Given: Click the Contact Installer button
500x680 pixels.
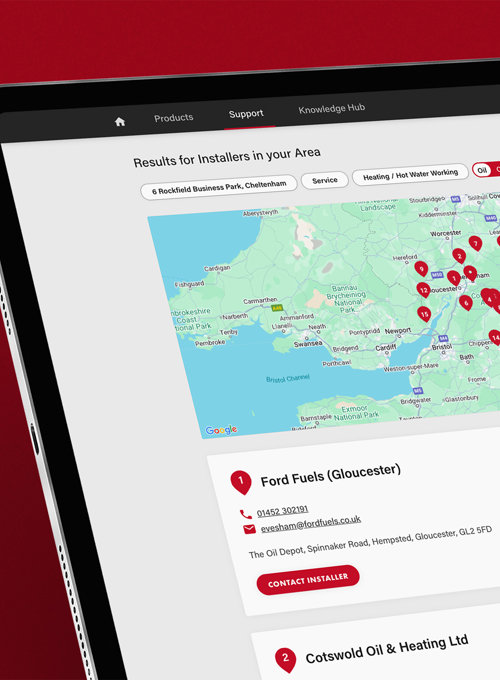Looking at the screenshot, I should tap(308, 580).
